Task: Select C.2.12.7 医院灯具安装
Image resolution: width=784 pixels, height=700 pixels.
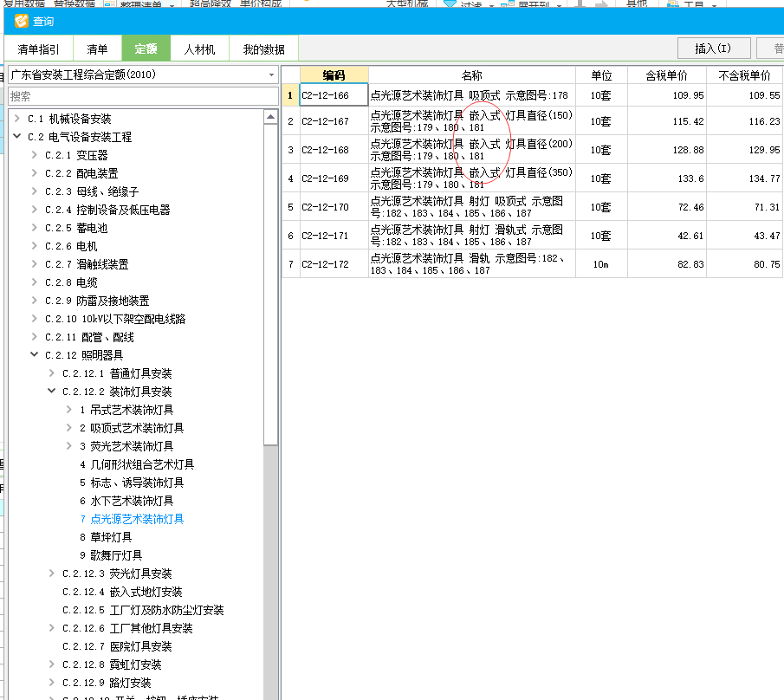Action: (117, 646)
